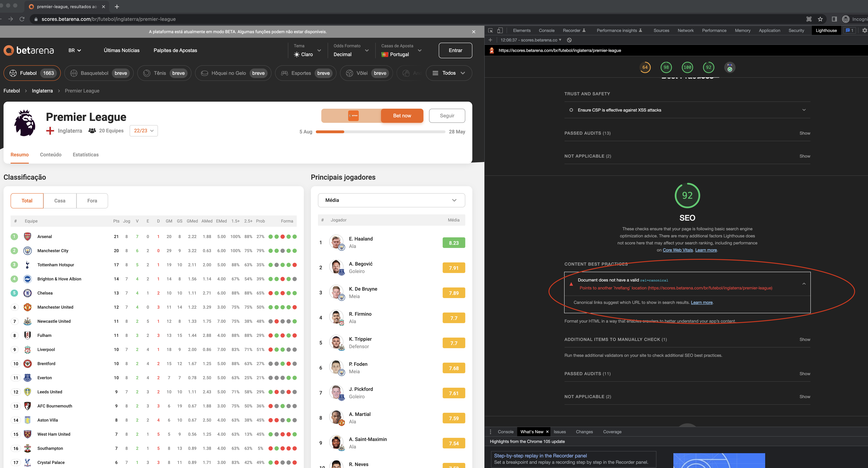
Task: Select the Vôlei sport icon
Action: tap(349, 73)
